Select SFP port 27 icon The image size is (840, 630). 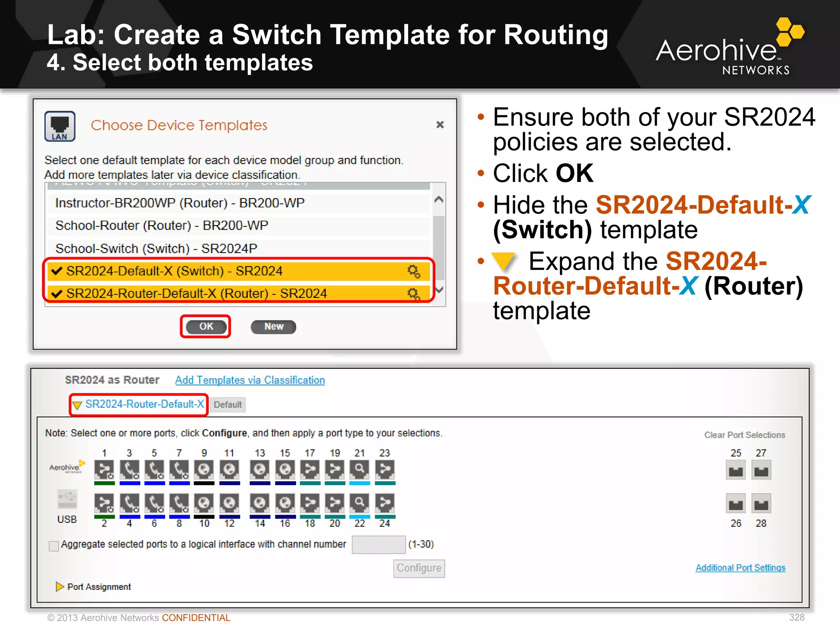click(x=761, y=470)
